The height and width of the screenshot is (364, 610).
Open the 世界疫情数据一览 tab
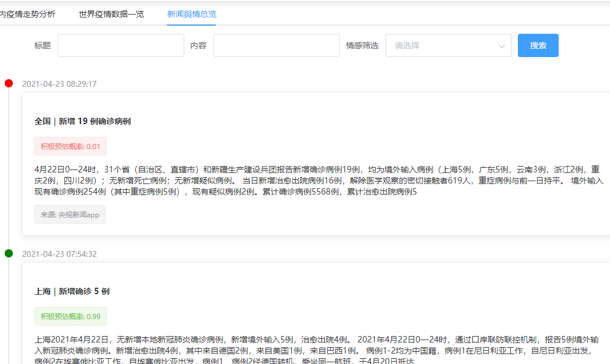pyautogui.click(x=111, y=15)
